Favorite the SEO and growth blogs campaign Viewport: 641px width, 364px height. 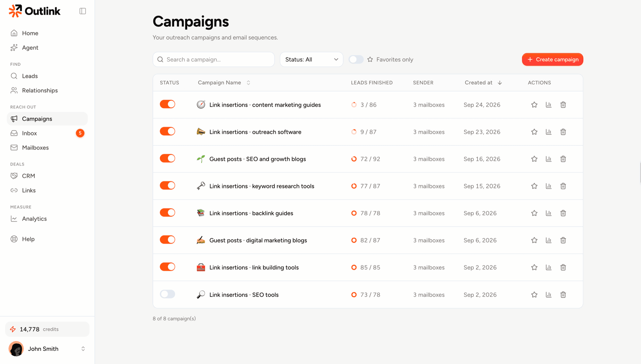(534, 159)
